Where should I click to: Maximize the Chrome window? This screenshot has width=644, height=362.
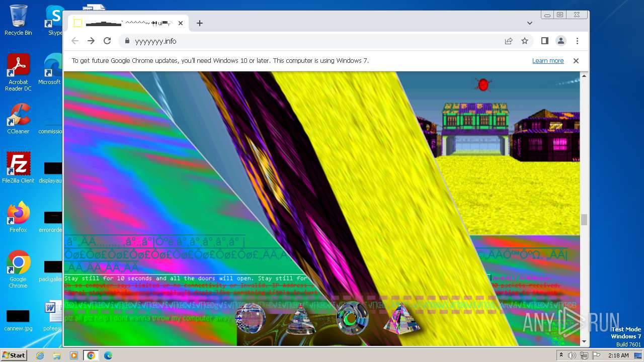click(560, 15)
